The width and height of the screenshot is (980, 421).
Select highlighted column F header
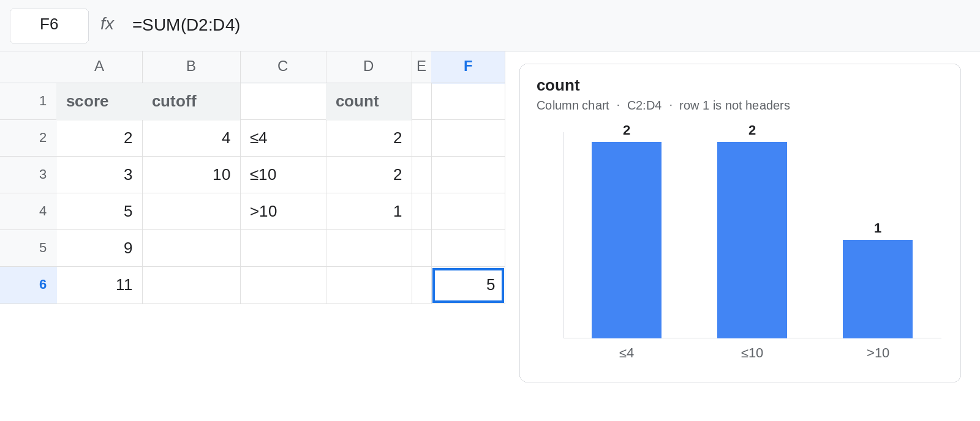coord(468,67)
